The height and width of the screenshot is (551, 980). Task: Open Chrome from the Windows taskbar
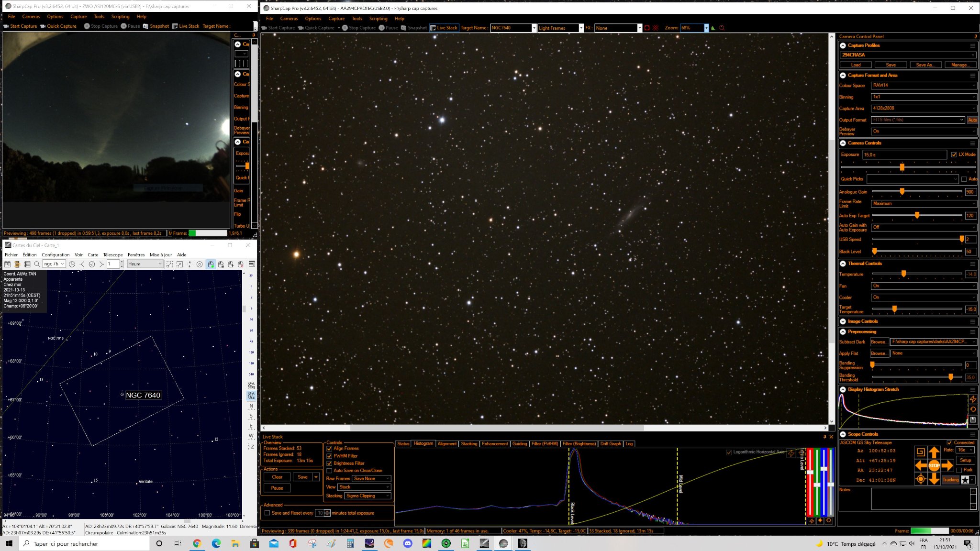pyautogui.click(x=197, y=543)
